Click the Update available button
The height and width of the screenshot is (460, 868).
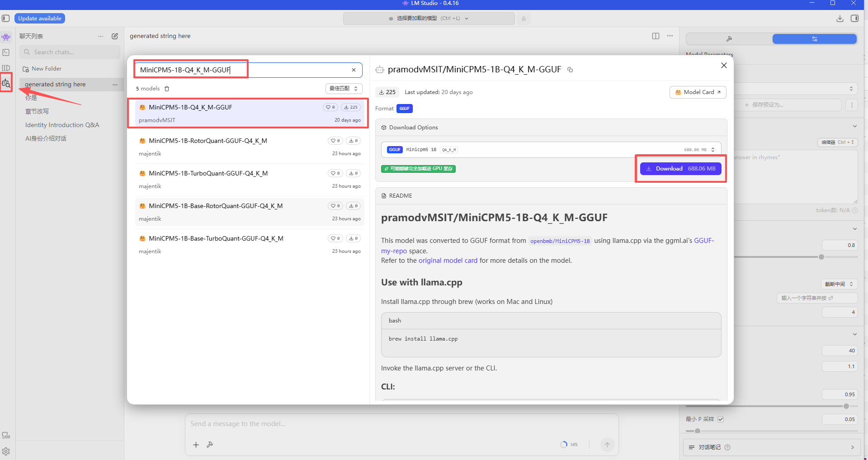click(x=40, y=19)
